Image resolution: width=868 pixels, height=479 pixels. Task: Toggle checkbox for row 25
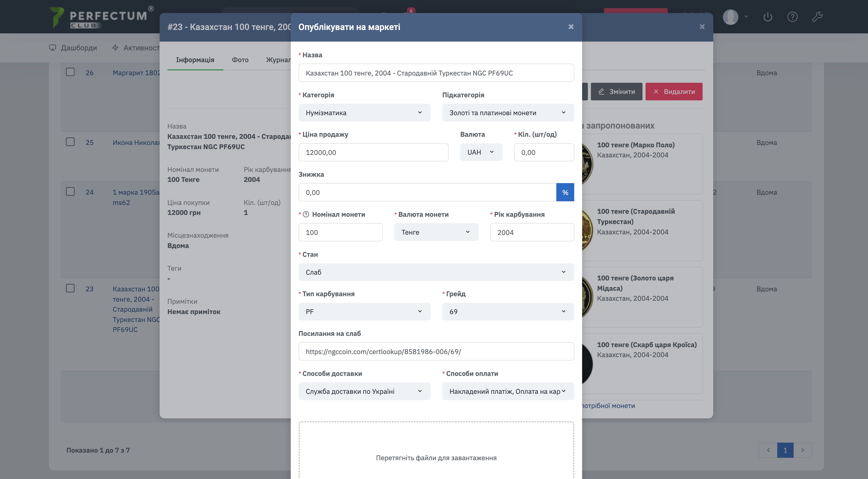(x=70, y=142)
